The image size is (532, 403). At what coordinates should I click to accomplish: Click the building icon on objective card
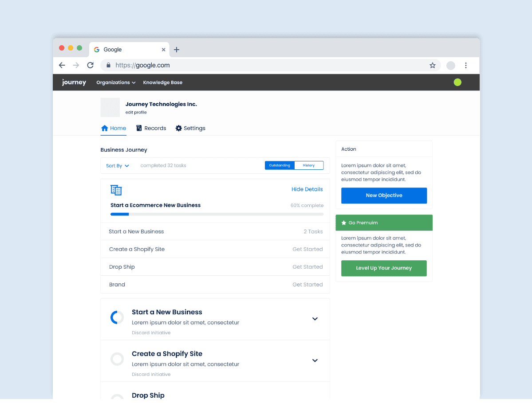click(116, 190)
